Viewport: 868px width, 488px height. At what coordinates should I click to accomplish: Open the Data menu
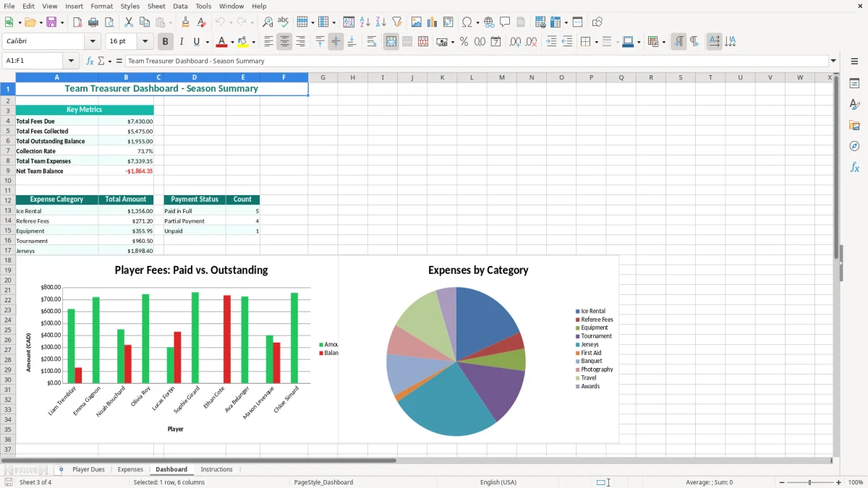pyautogui.click(x=180, y=6)
